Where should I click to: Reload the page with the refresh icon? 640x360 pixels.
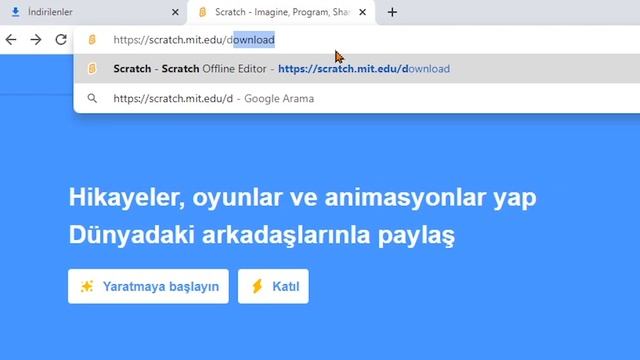pos(61,40)
